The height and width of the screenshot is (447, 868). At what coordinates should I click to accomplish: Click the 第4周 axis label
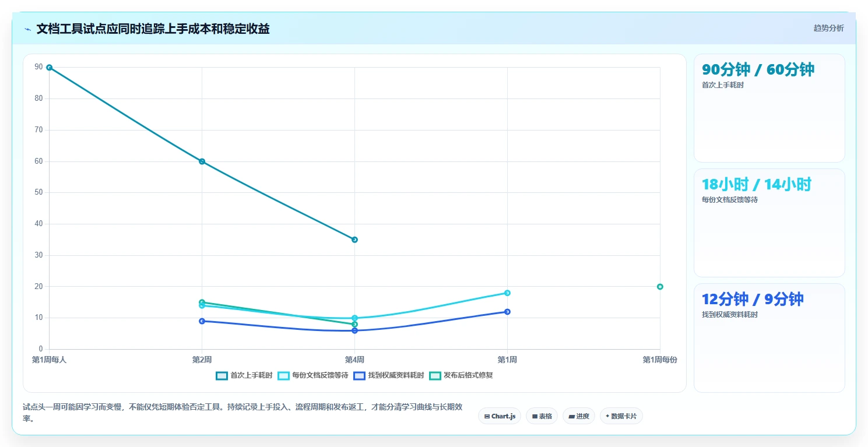click(354, 360)
